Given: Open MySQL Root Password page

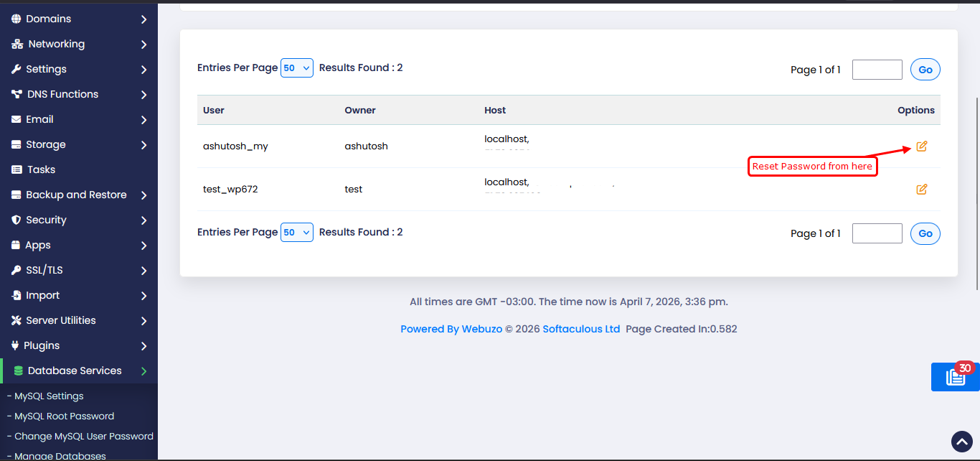Looking at the screenshot, I should [64, 416].
